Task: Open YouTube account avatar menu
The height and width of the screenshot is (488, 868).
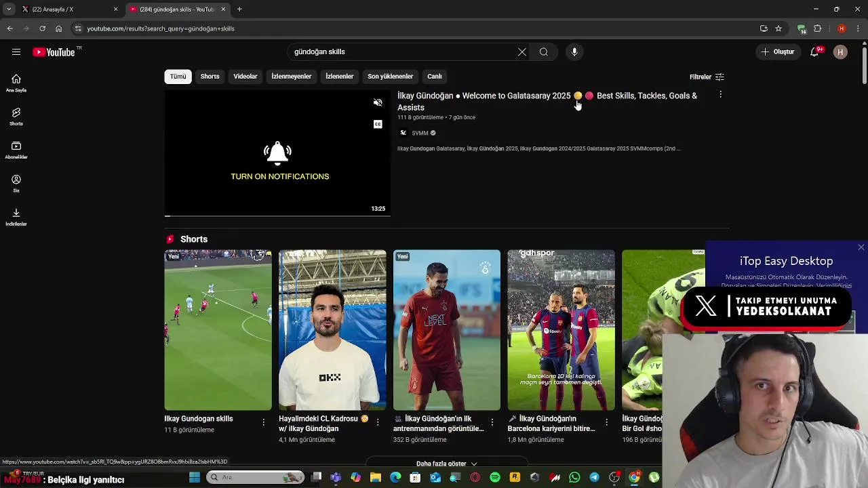Action: [840, 52]
